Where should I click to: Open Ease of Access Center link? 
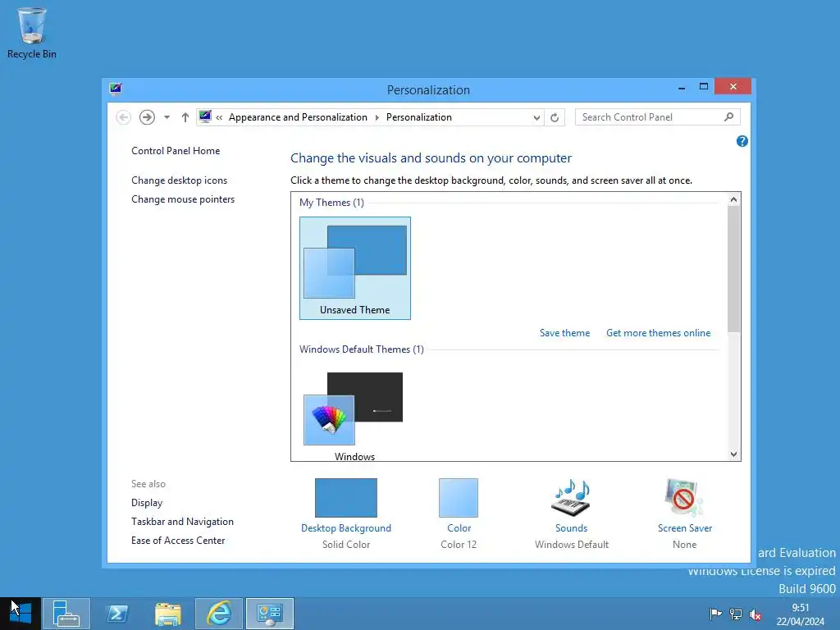pyautogui.click(x=178, y=541)
